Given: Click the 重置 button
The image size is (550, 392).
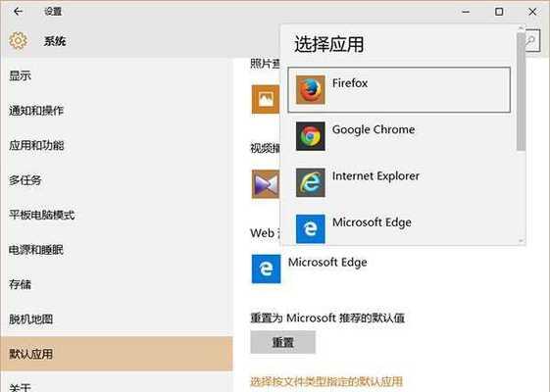Looking at the screenshot, I should (282, 342).
